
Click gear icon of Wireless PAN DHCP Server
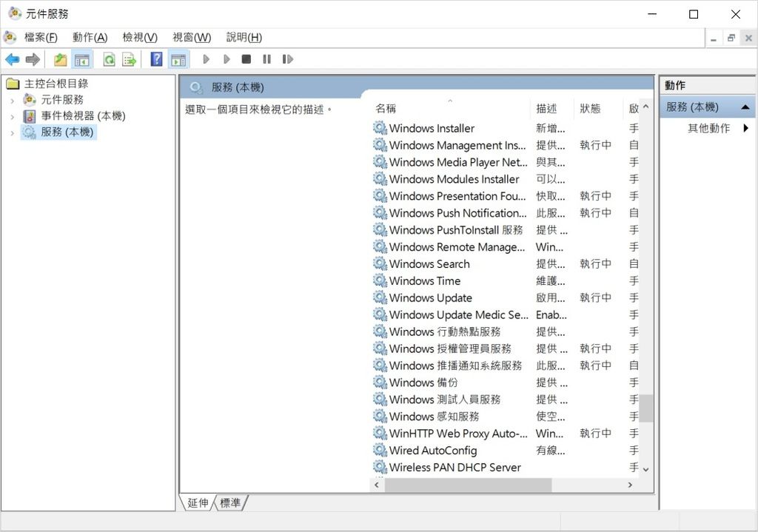[380, 467]
